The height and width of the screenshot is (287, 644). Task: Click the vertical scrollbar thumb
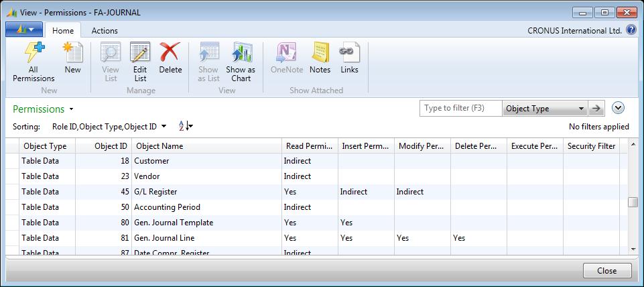point(633,203)
